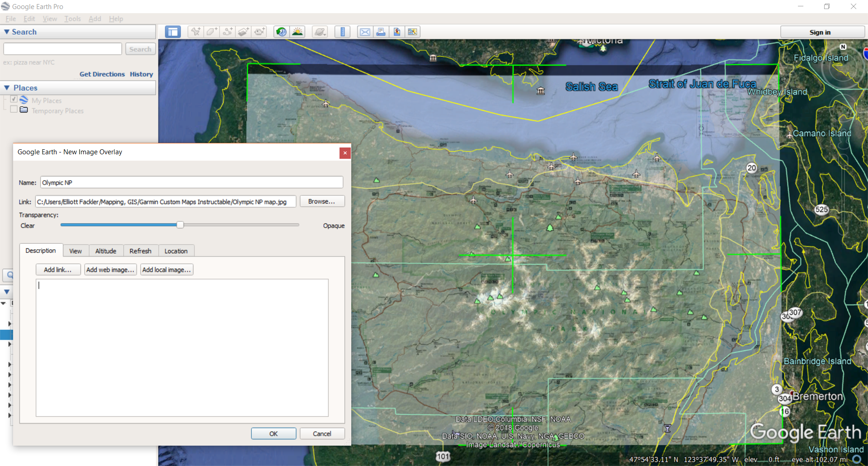Click the transparency slider handle
Viewport: 868px width, 466px height.
click(180, 225)
